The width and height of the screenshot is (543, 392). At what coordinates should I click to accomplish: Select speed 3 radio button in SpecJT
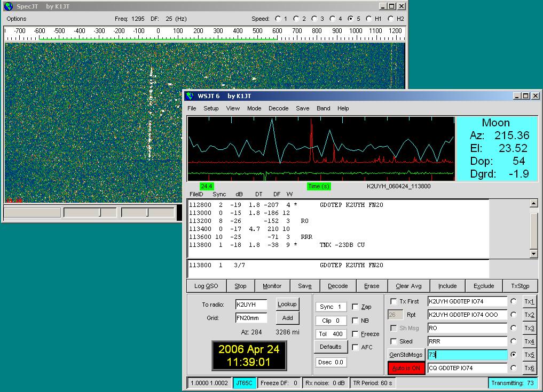click(x=313, y=19)
